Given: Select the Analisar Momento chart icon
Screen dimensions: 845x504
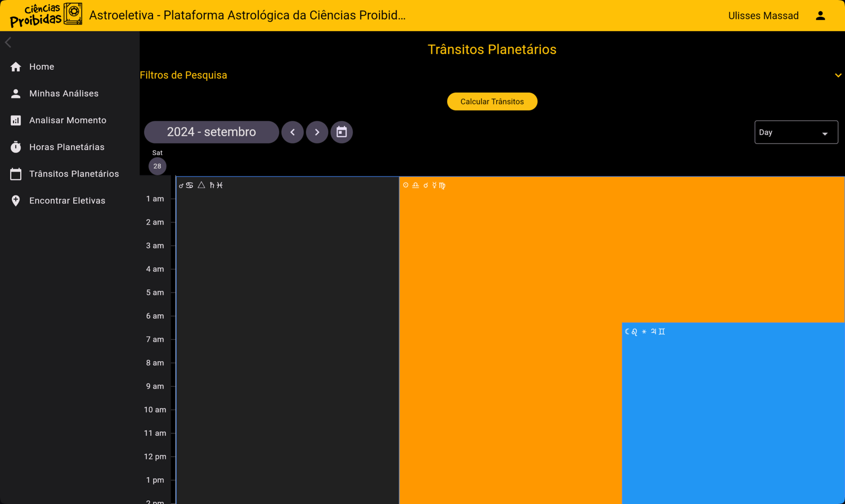Looking at the screenshot, I should [x=16, y=120].
